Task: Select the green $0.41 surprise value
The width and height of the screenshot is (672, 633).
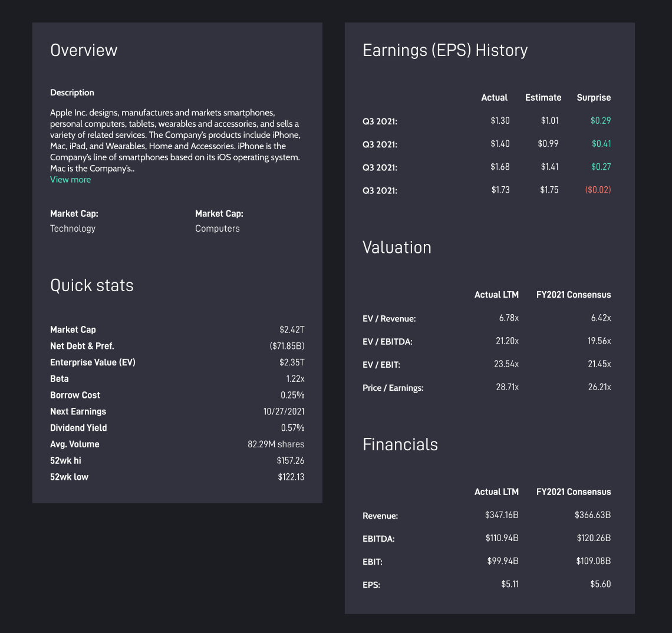Action: [601, 144]
